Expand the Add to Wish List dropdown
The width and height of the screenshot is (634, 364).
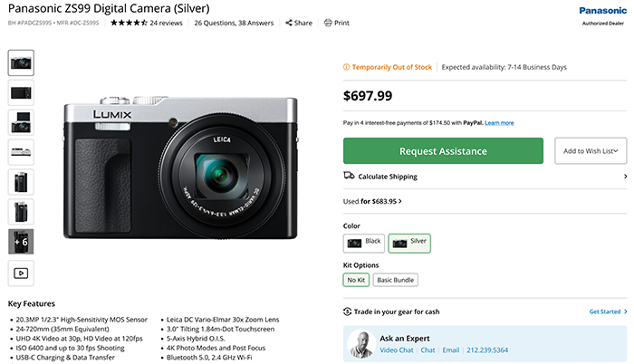pyautogui.click(x=591, y=150)
